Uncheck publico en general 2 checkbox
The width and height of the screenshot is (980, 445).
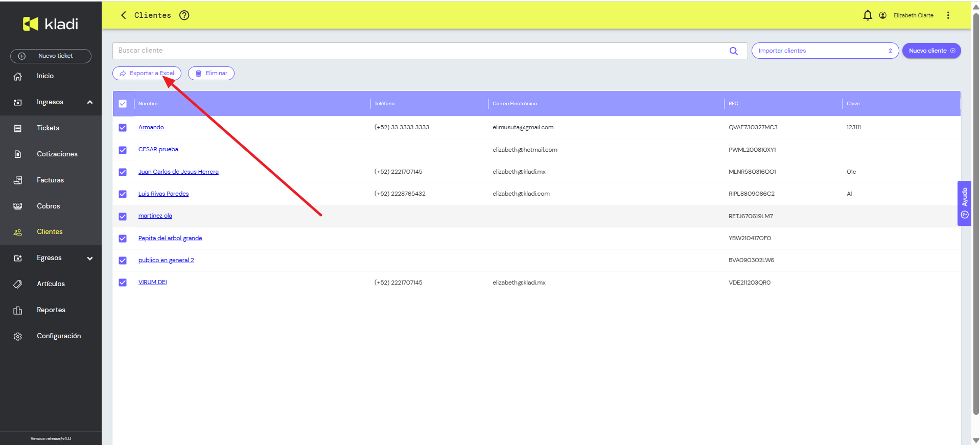tap(123, 261)
